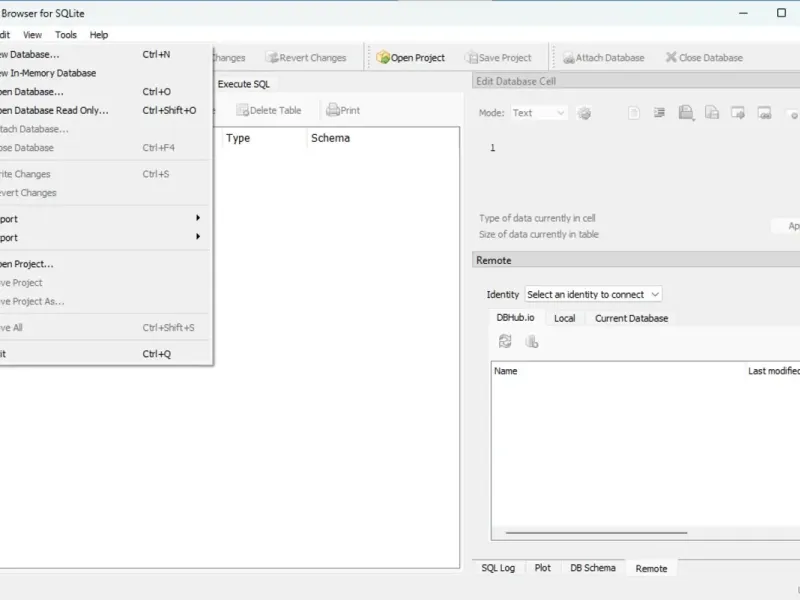
Task: Open the Tools menu
Action: click(66, 35)
